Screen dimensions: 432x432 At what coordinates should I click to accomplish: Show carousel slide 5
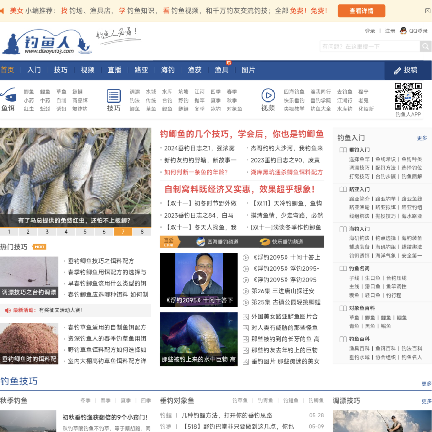(85, 232)
